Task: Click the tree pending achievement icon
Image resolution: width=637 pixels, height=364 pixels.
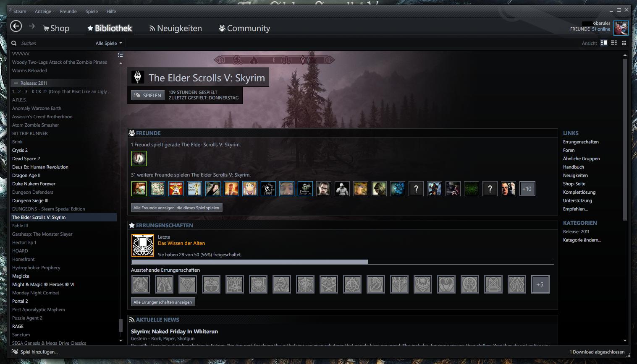Action: (x=470, y=284)
